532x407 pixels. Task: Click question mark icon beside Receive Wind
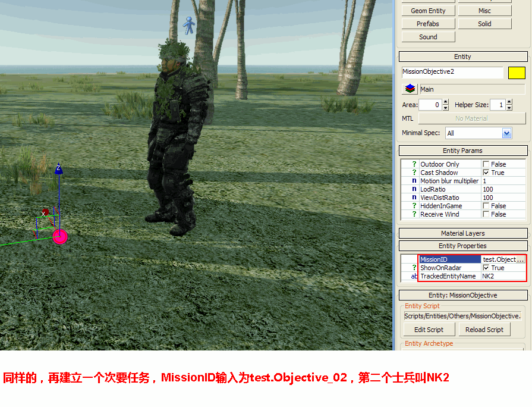click(x=414, y=214)
